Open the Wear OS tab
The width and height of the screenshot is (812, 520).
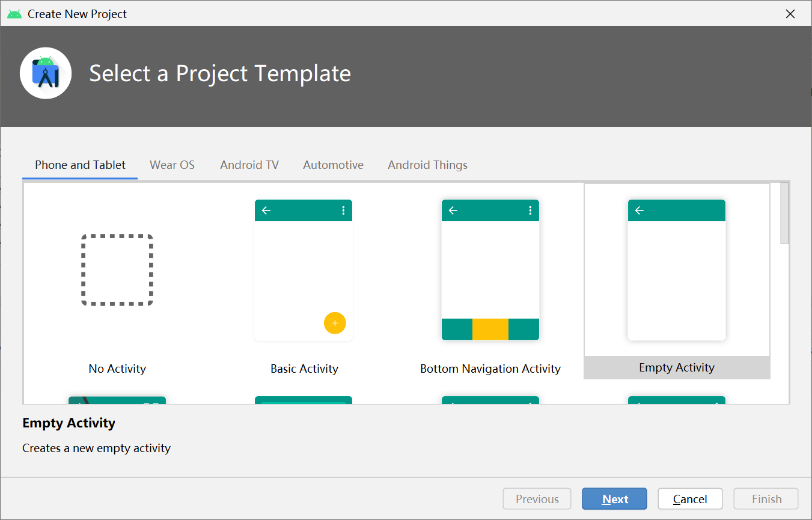tap(172, 165)
